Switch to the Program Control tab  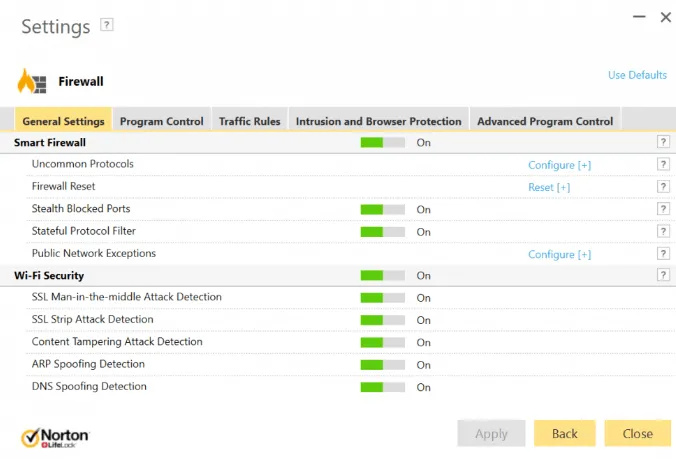click(x=161, y=121)
